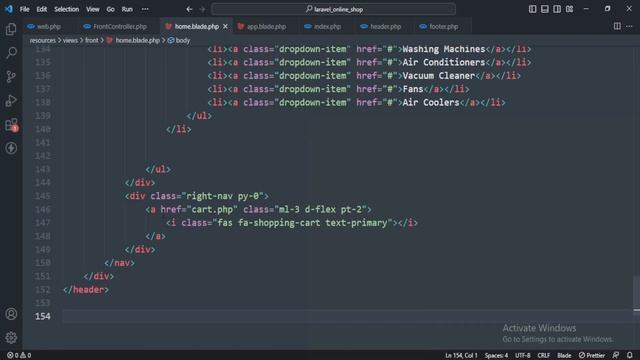
Task: Click the errors and warnings indicator
Action: [19, 355]
